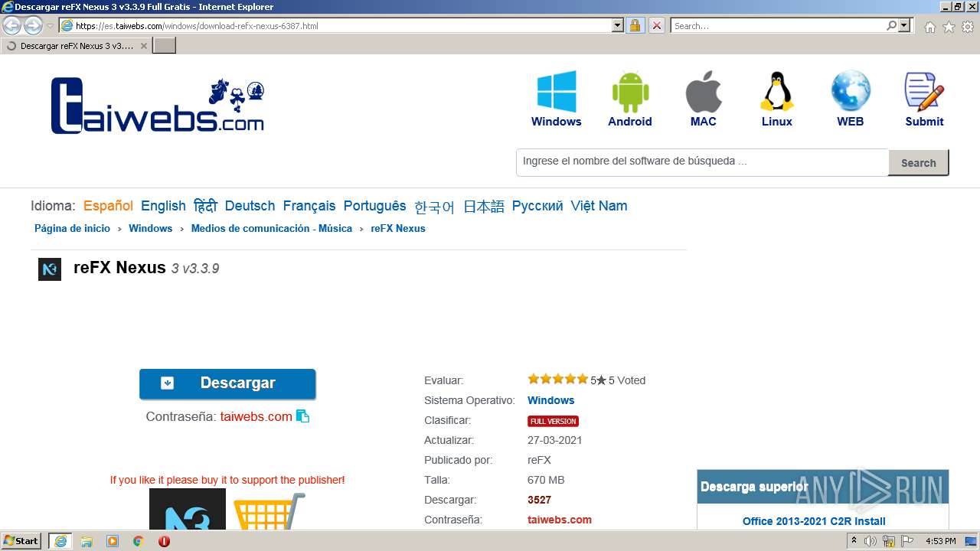Go forward with the browser forward arrow

pos(33,26)
